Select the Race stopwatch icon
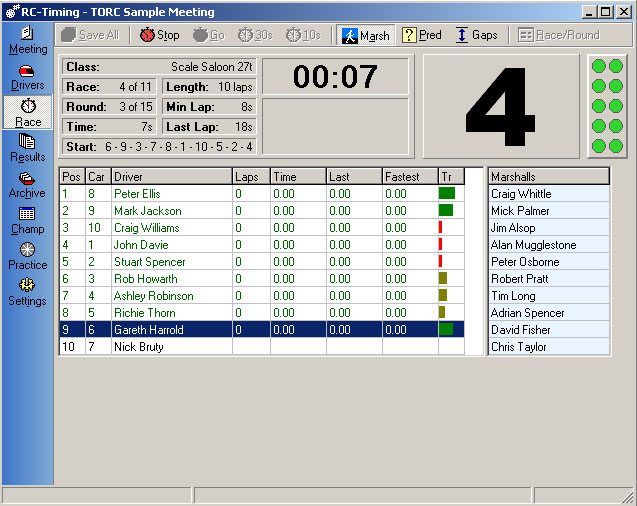The image size is (637, 506). pyautogui.click(x=28, y=112)
